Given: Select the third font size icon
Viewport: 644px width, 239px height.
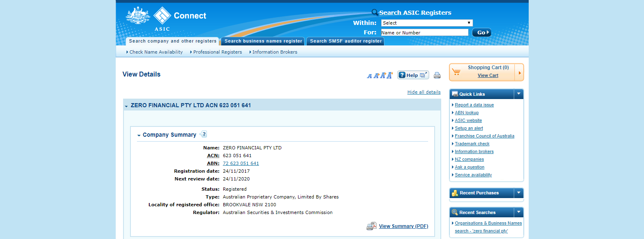Looking at the screenshot, I should tap(383, 75).
